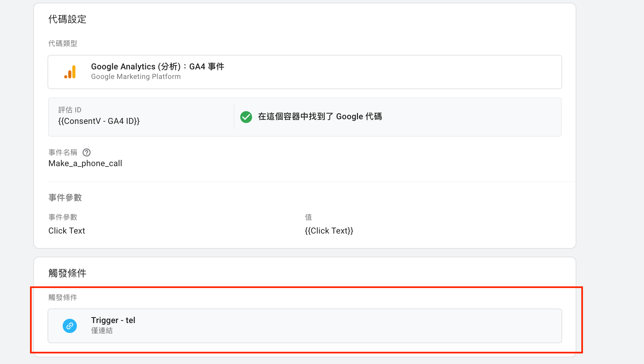Click the 觸發條件 section heading
Screen dimensions: 644x364
[67, 273]
